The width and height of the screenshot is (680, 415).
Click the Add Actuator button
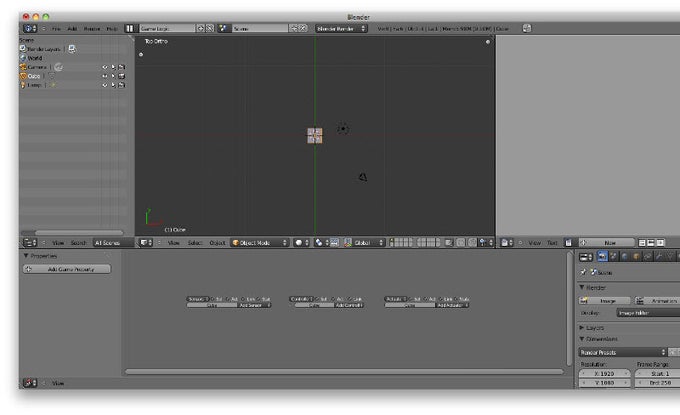(x=451, y=305)
